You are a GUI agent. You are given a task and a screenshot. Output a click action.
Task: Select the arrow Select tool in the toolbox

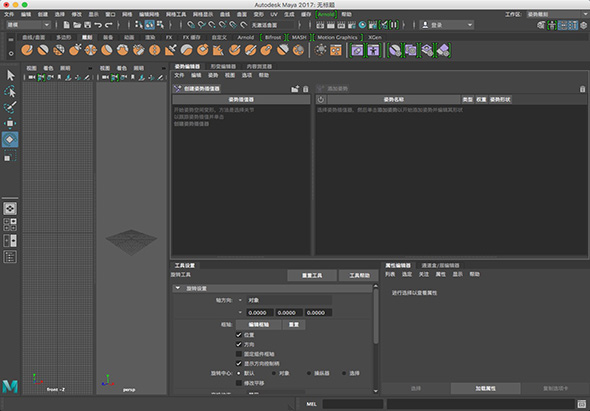point(10,75)
